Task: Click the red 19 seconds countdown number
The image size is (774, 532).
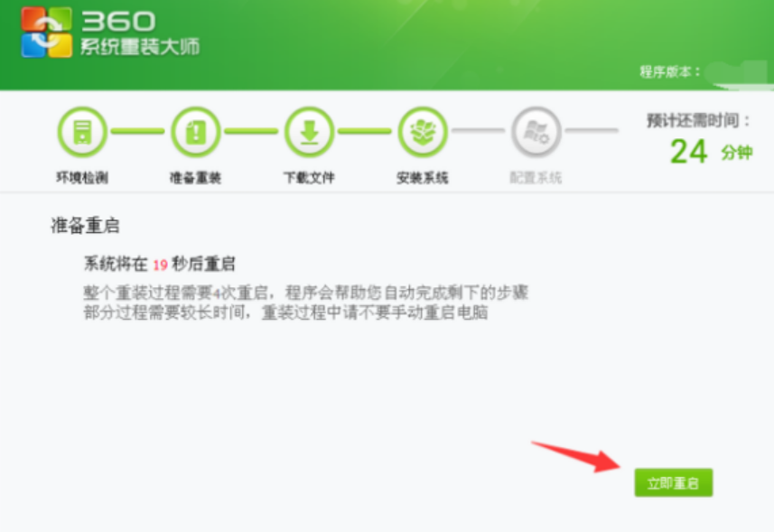Action: click(x=160, y=266)
